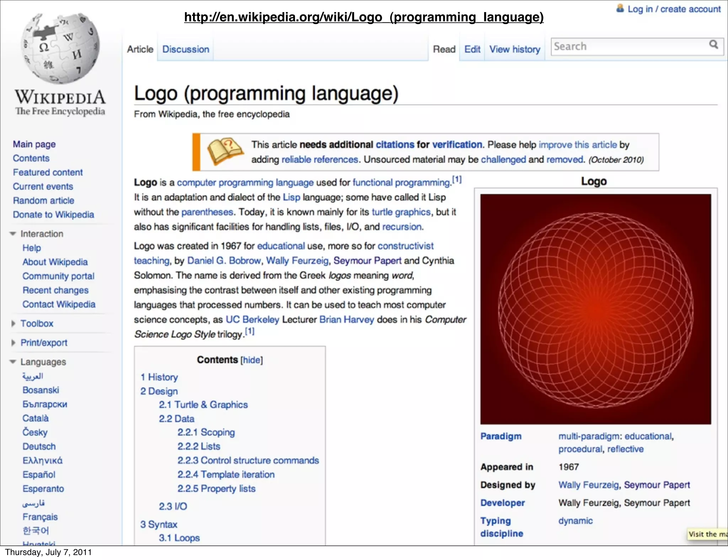Jump to 2.2 Data section
The width and height of the screenshot is (728, 560).
point(177,419)
